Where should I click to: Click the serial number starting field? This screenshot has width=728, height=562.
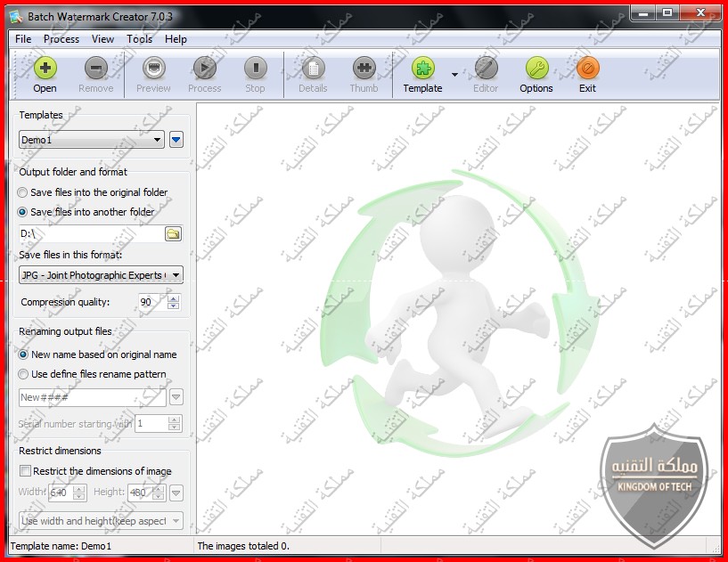151,424
